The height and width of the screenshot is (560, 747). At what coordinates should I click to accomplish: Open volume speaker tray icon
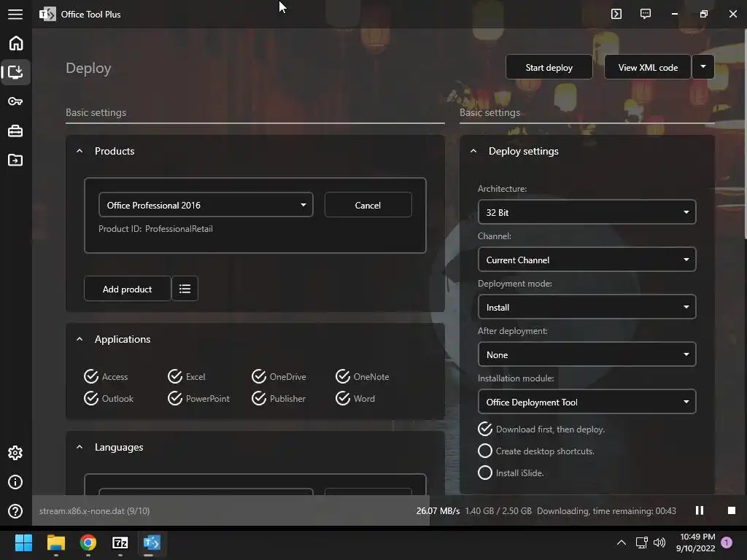659,542
